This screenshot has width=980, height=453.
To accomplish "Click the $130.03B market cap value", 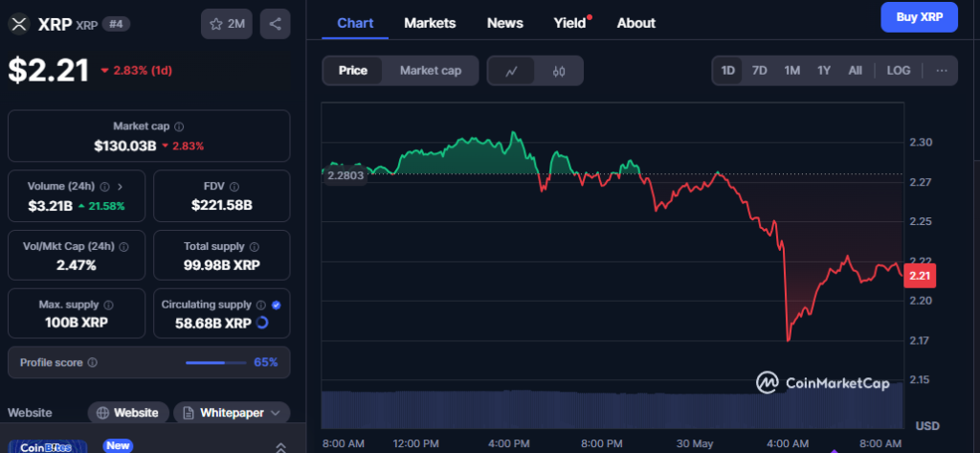I will tap(125, 146).
